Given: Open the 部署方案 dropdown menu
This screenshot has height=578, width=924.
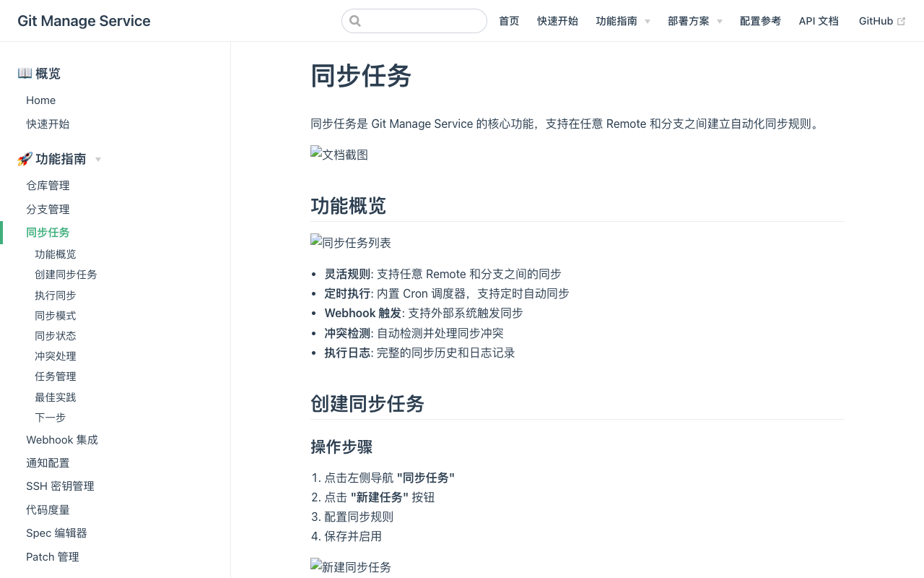Looking at the screenshot, I should [720, 21].
